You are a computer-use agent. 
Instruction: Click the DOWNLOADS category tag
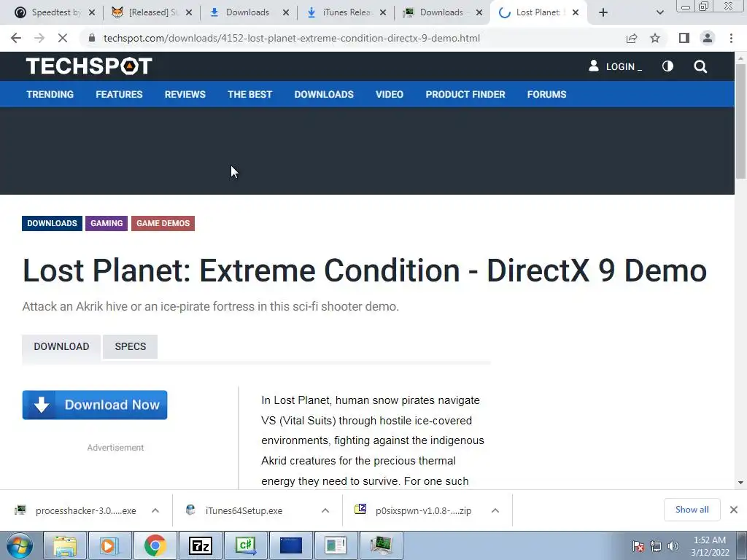pyautogui.click(x=52, y=223)
